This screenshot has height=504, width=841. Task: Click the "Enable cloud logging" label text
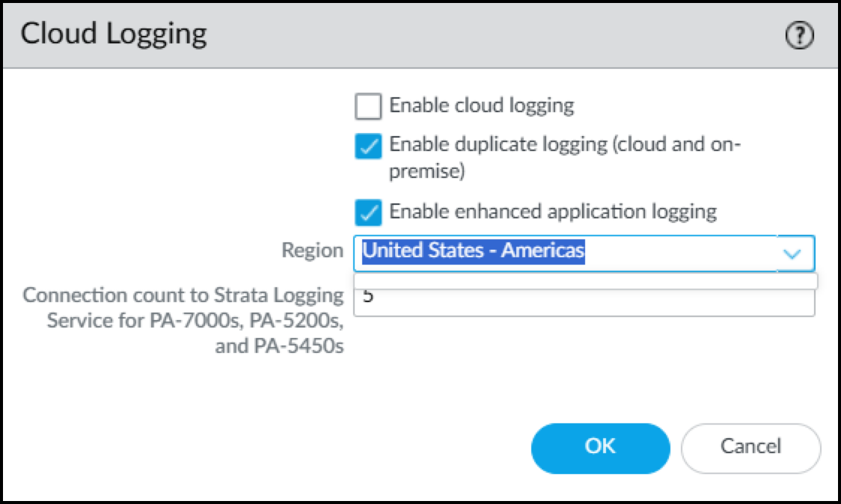point(481,105)
